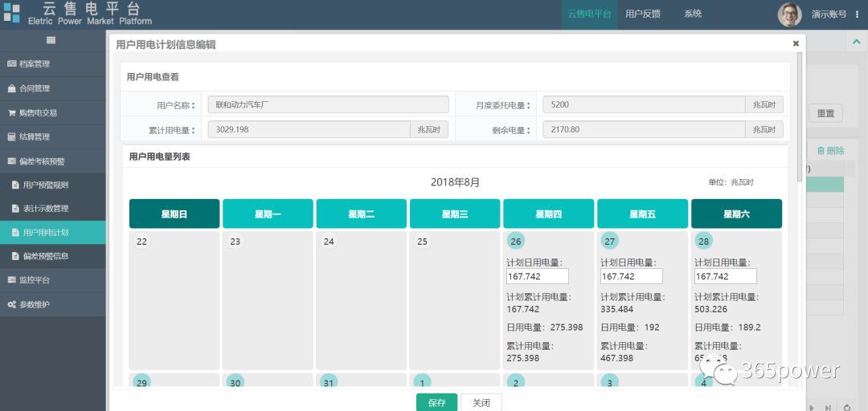Select 表计示数管理 submenu item

coord(45,209)
